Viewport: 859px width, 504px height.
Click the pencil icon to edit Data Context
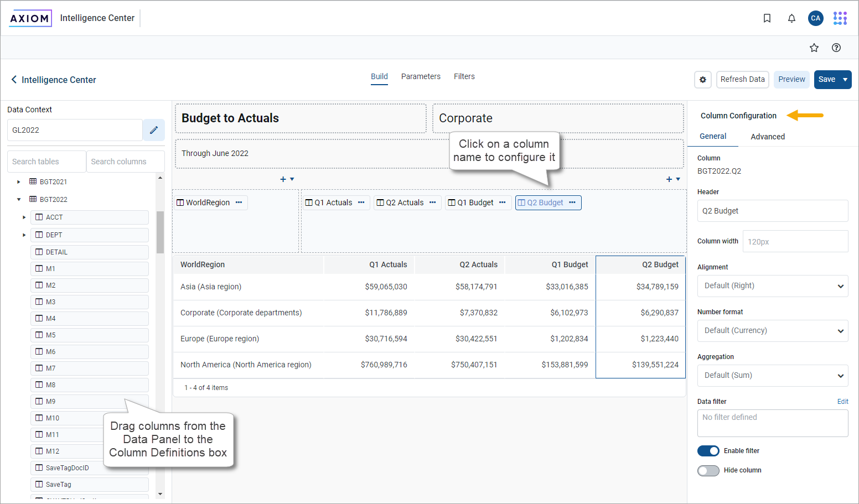click(153, 129)
